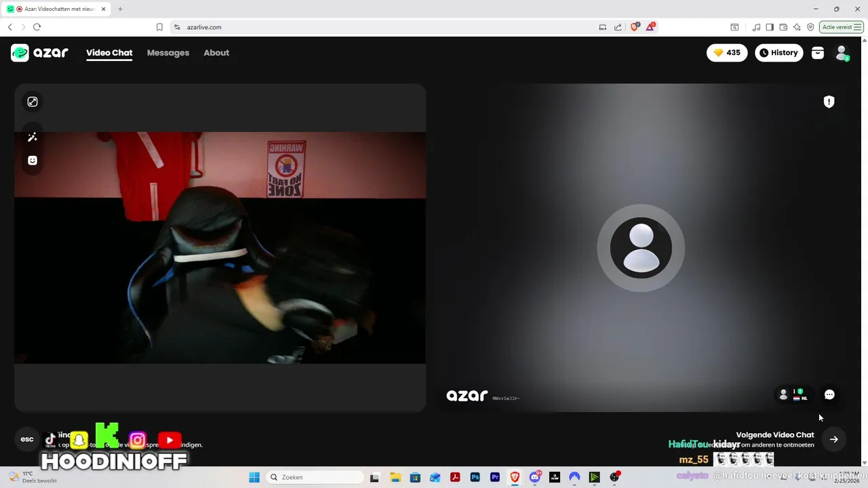Open the shop icon next to History

[x=818, y=53]
